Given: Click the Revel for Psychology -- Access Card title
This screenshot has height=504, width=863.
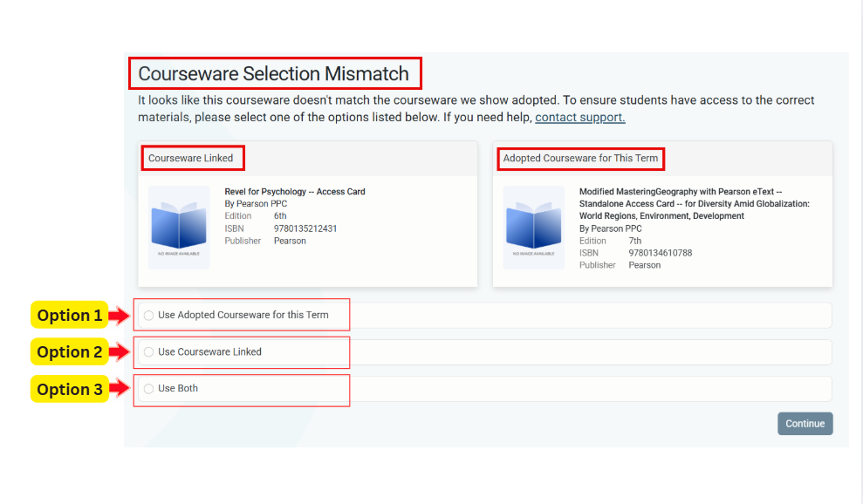Looking at the screenshot, I should 294,192.
